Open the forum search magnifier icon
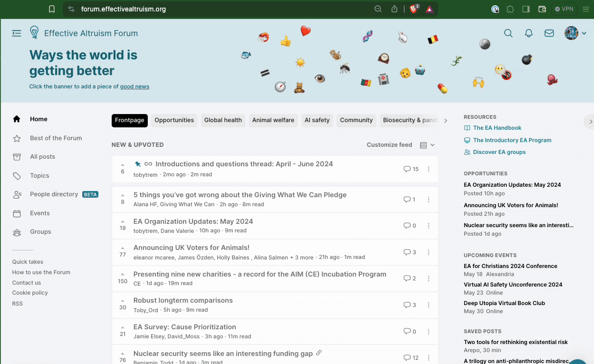 [x=508, y=33]
